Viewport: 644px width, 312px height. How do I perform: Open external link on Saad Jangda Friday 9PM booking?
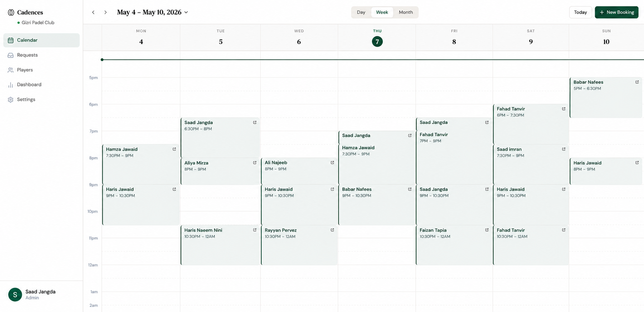487,189
